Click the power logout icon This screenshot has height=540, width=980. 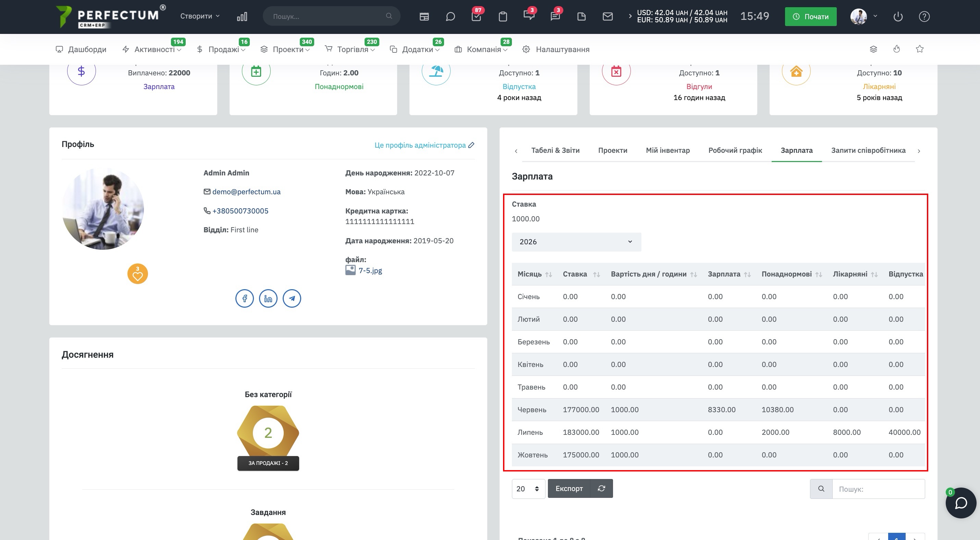(x=898, y=16)
